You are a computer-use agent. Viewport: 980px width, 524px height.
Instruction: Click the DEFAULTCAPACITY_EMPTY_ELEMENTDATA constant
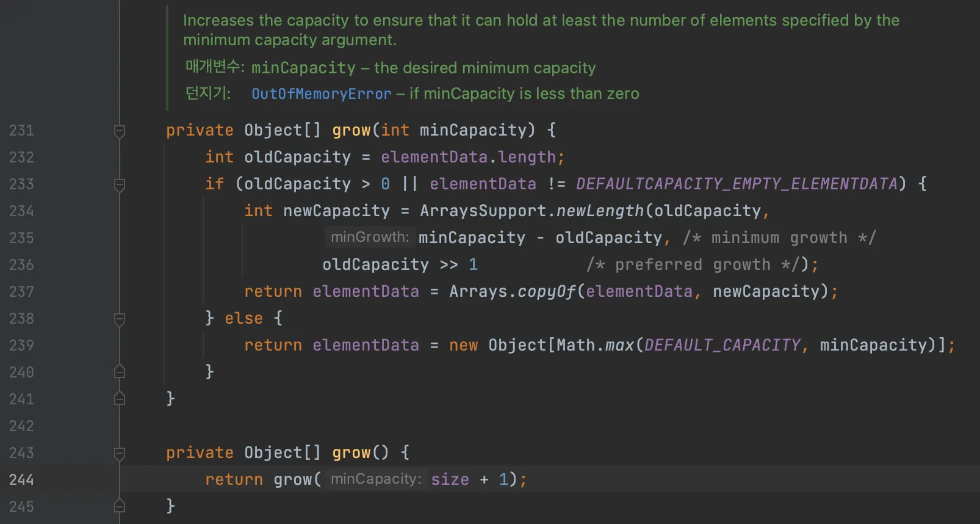(737, 184)
